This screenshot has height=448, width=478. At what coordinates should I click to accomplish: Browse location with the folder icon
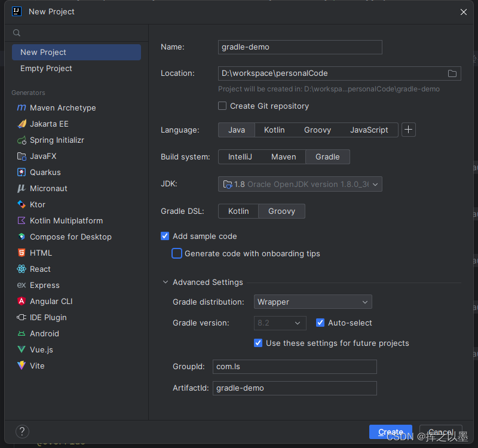click(452, 73)
